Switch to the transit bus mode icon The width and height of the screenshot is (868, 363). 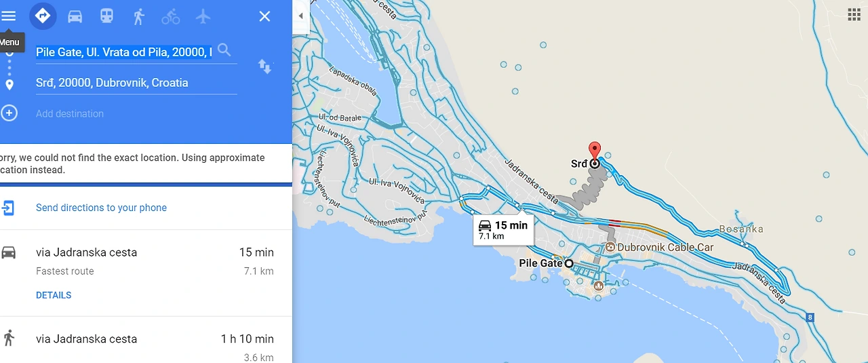pyautogui.click(x=106, y=16)
